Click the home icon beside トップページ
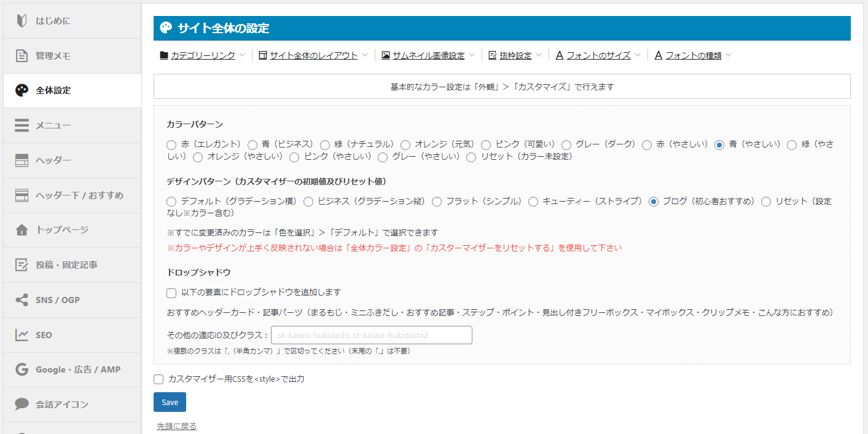This screenshot has width=868, height=434. click(x=22, y=230)
